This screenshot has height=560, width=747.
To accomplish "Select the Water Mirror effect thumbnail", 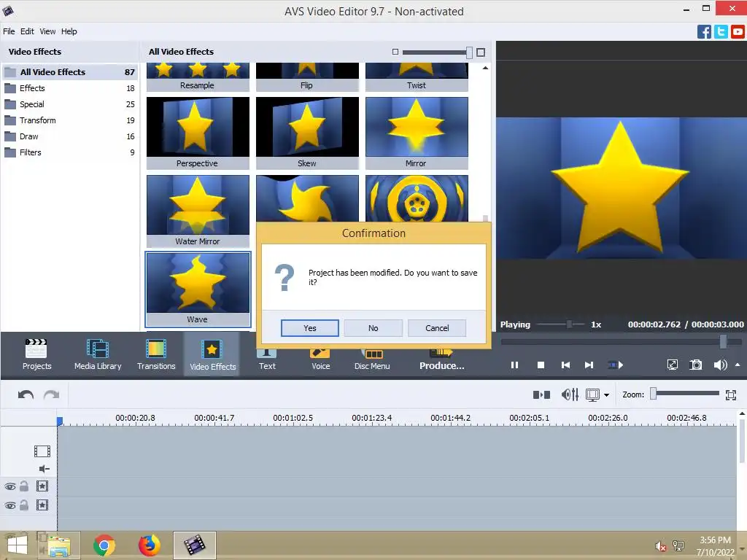I will [198, 211].
